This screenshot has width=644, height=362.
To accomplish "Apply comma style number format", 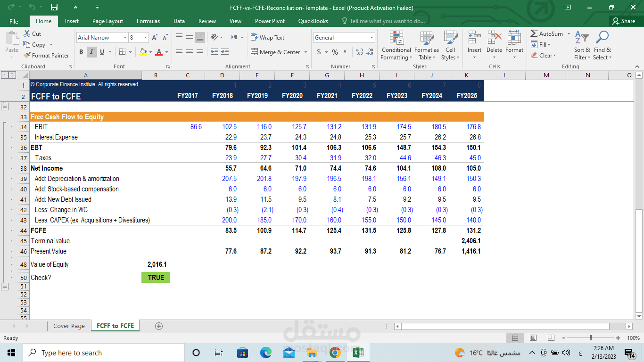I will (345, 52).
